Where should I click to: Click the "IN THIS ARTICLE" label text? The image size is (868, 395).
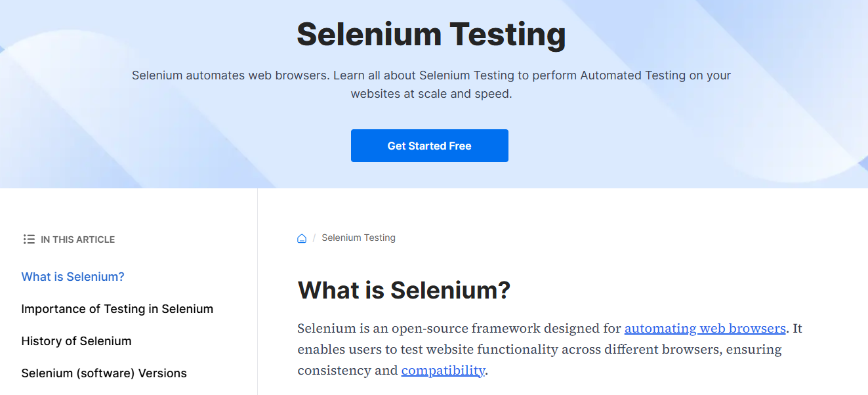[x=78, y=239]
